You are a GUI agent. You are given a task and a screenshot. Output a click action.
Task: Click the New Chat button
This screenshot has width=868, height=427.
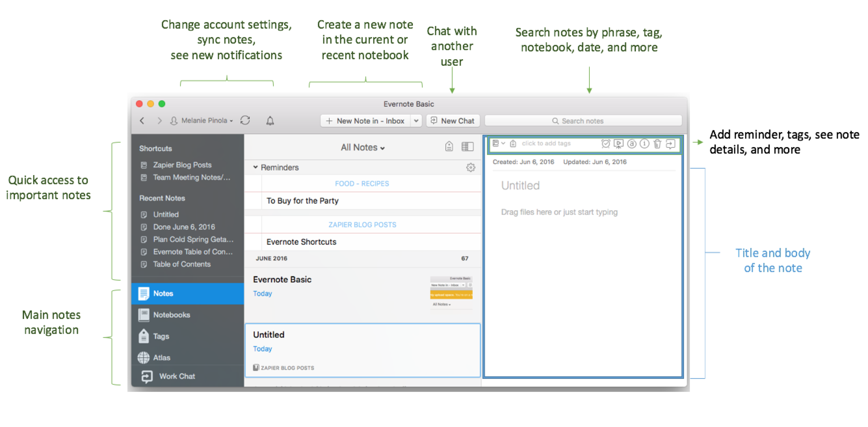[x=453, y=121]
